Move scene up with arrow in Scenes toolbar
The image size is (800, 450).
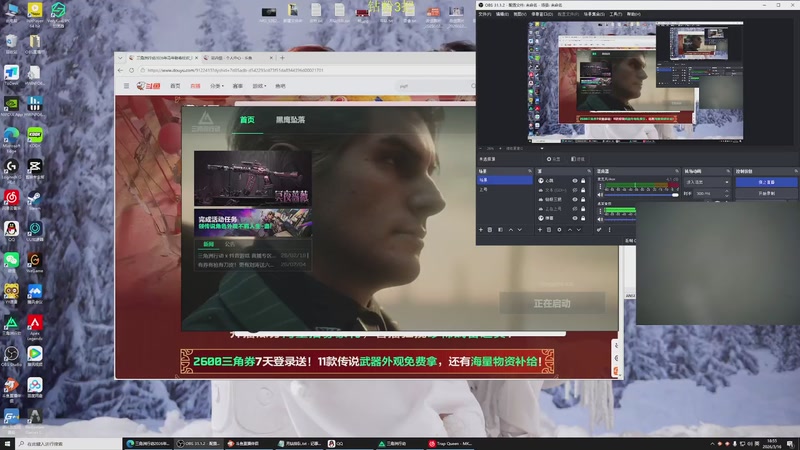511,230
